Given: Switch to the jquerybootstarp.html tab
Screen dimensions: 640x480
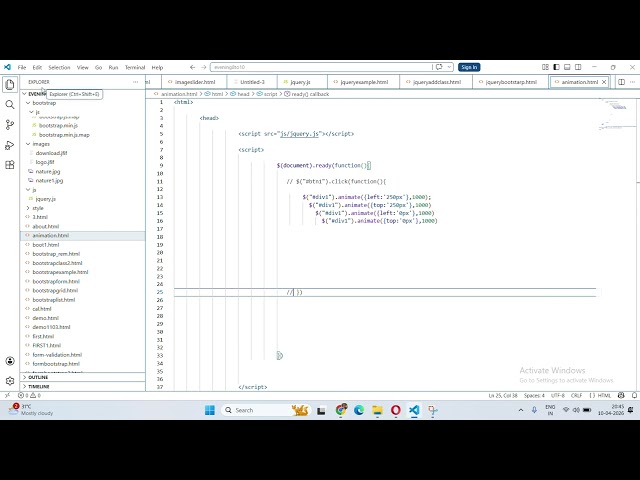Looking at the screenshot, I should 510,82.
